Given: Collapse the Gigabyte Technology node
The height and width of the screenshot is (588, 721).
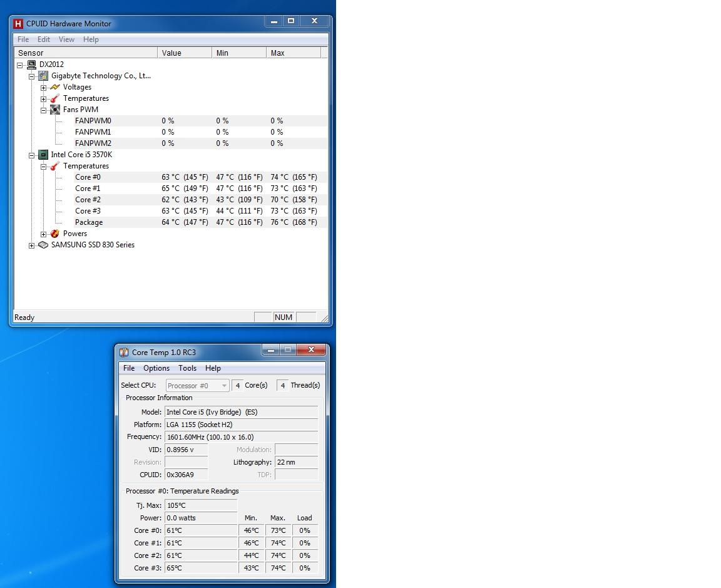Looking at the screenshot, I should (32, 76).
